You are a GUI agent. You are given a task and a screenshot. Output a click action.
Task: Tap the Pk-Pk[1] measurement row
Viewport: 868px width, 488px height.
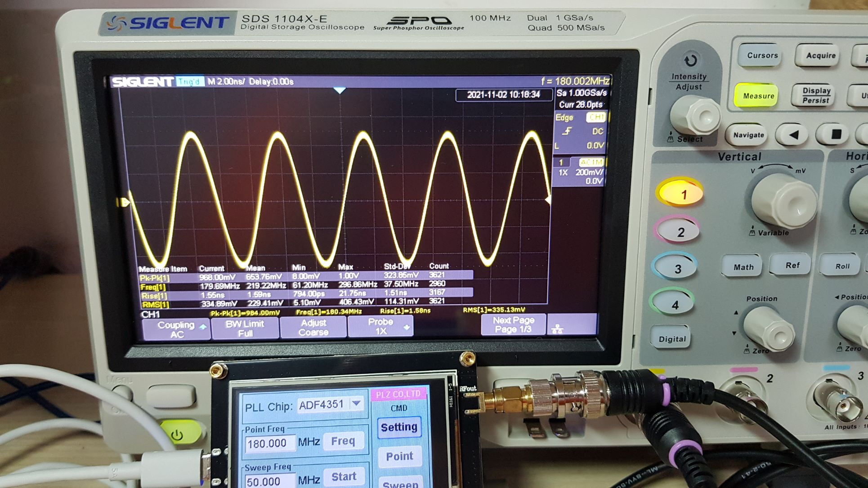[306, 276]
